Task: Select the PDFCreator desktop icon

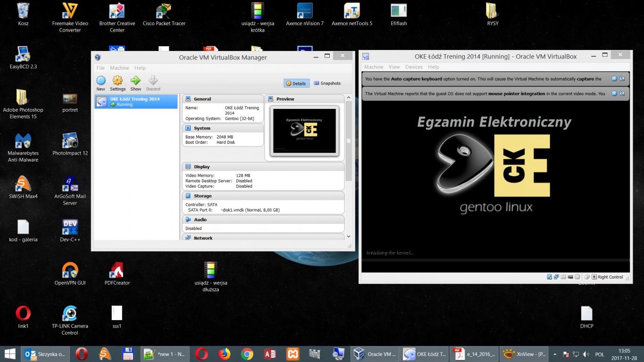Action: click(117, 274)
